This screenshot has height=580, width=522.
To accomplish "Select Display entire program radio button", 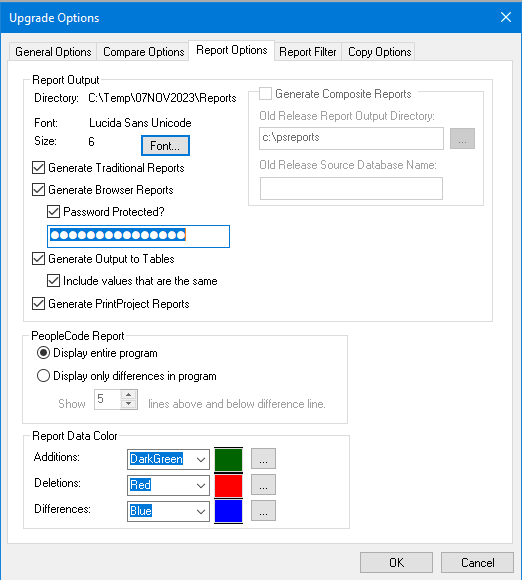I will click(43, 353).
